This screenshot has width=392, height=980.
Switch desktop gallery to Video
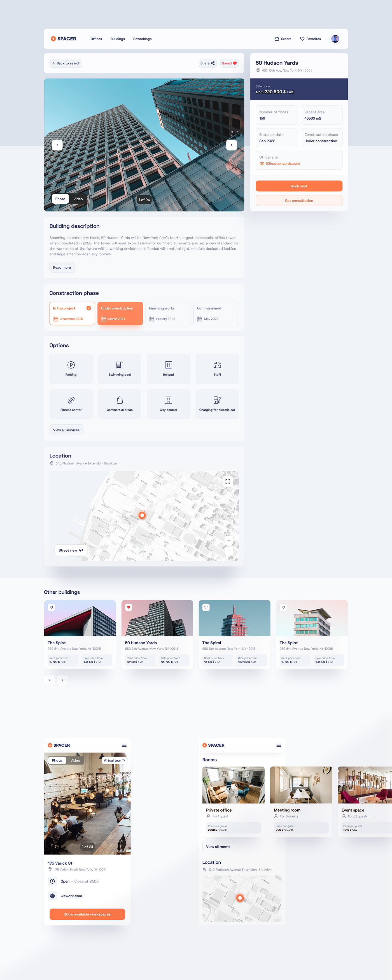click(x=78, y=199)
